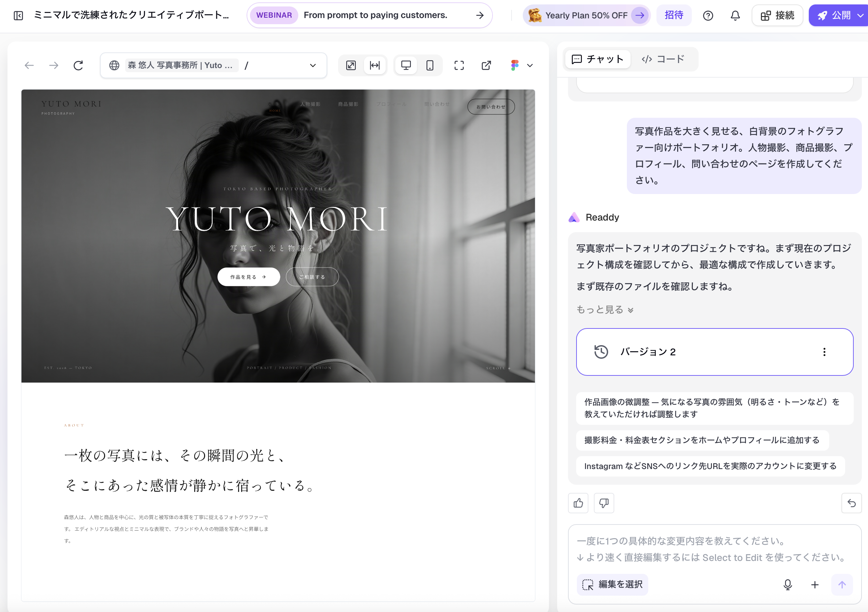Open the WEBINAR banner

(x=369, y=15)
